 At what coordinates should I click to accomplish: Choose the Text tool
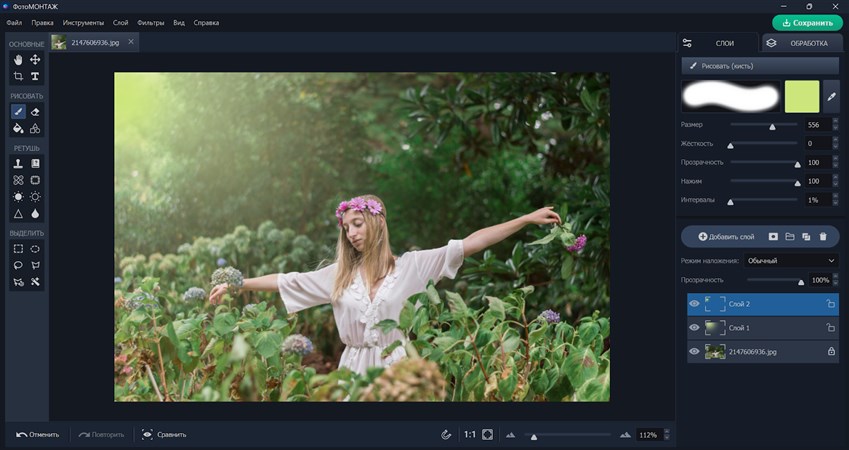tap(35, 76)
